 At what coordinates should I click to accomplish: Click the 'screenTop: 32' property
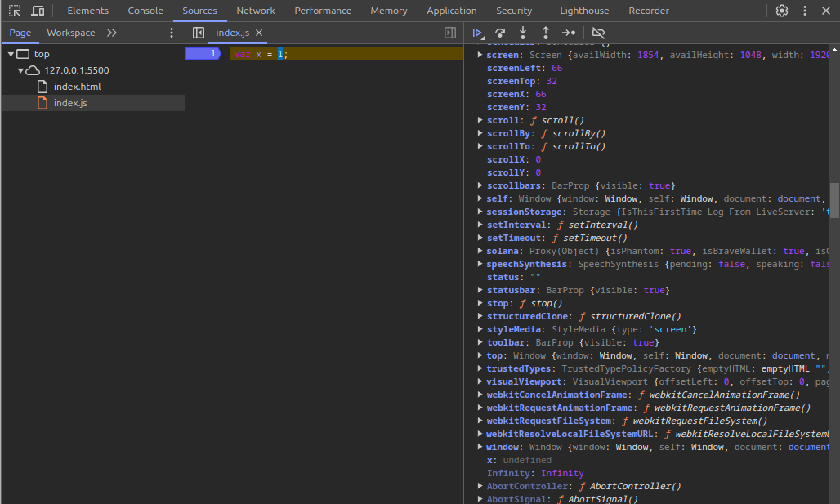pyautogui.click(x=522, y=81)
